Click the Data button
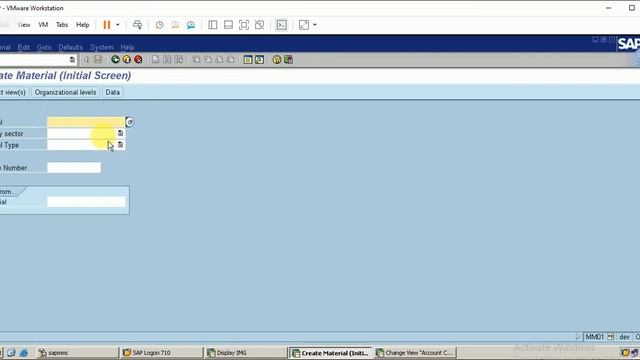This screenshot has width=640, height=360. point(113,92)
